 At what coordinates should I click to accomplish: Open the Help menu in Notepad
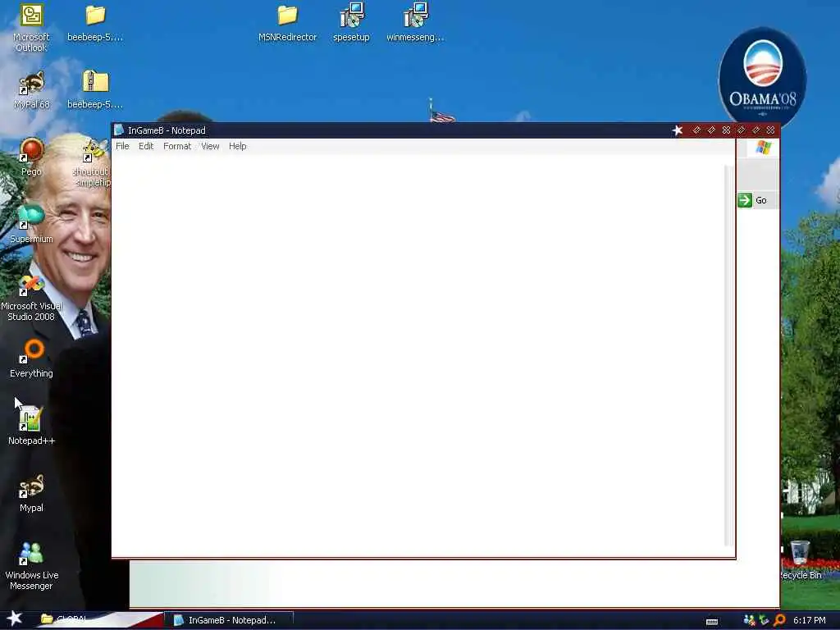click(x=237, y=146)
